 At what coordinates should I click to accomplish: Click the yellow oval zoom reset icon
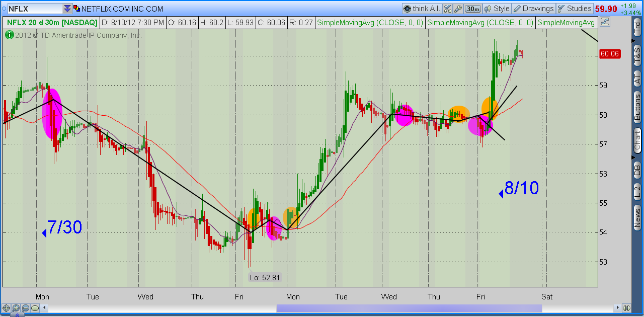coord(35,308)
